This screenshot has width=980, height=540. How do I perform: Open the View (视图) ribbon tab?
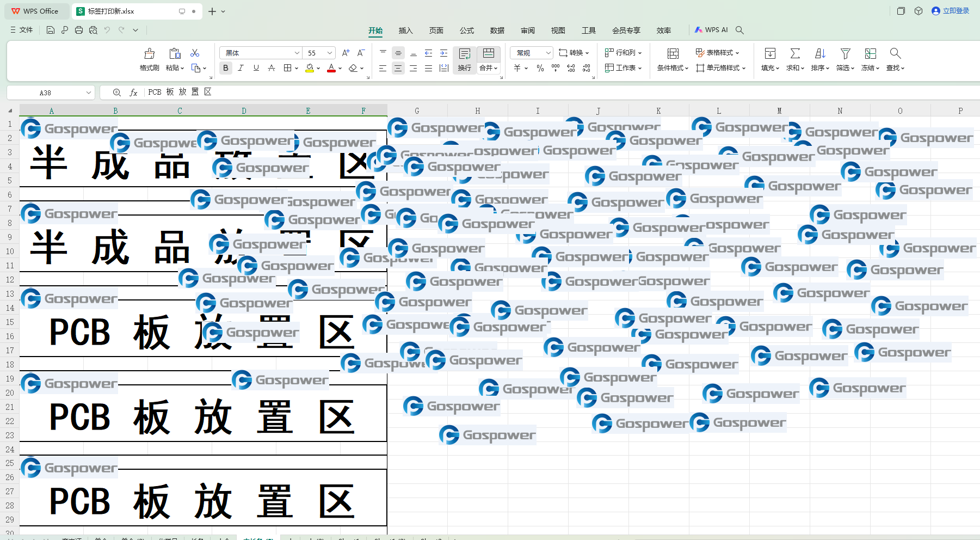click(558, 30)
